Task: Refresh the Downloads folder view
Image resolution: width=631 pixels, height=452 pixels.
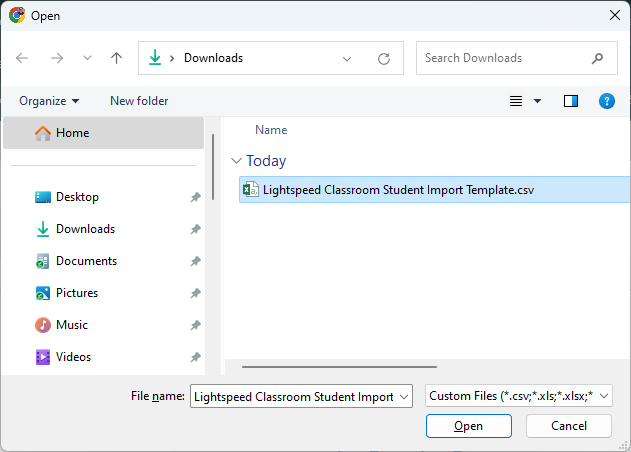Action: coord(384,59)
